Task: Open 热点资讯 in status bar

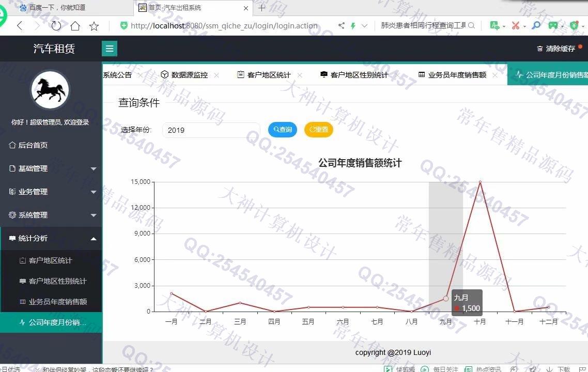Action: point(483,369)
